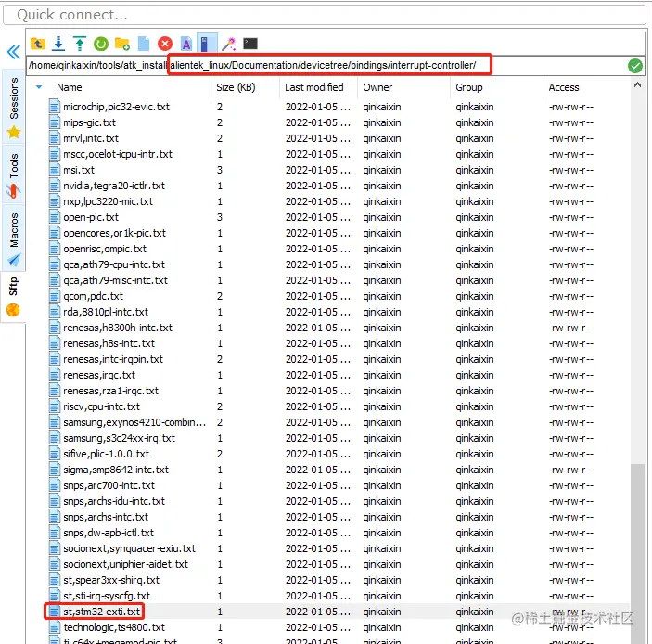Image resolution: width=652 pixels, height=644 pixels.
Task: Select file renesas,intc-irqpin.txt
Action: [113, 359]
